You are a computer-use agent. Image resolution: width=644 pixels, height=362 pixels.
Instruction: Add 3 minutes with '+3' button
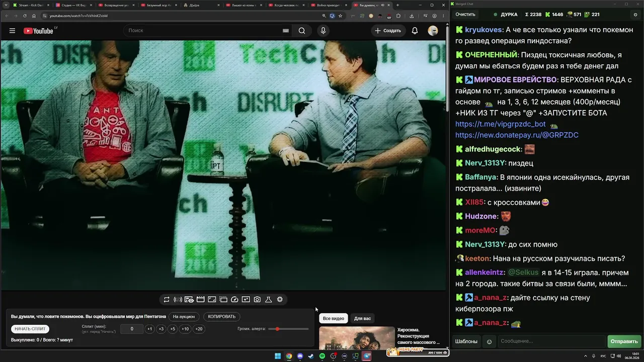pyautogui.click(x=161, y=329)
